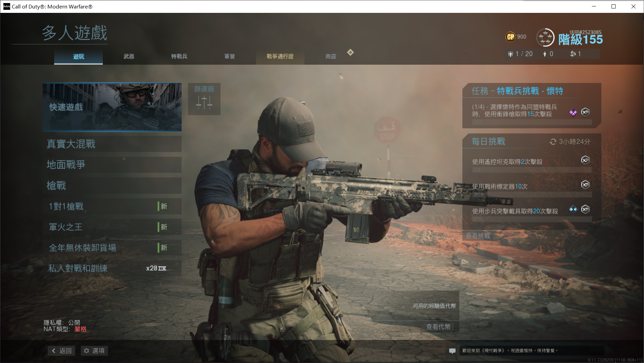644x363 pixels.
Task: Select 全年無休裝卸貨場 playlist
Action: pos(112,248)
